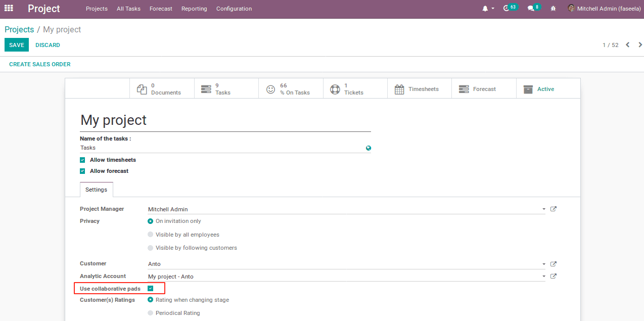Viewport: 644px width, 321px height.
Task: Click the Name of the tasks input field
Action: tap(222, 148)
